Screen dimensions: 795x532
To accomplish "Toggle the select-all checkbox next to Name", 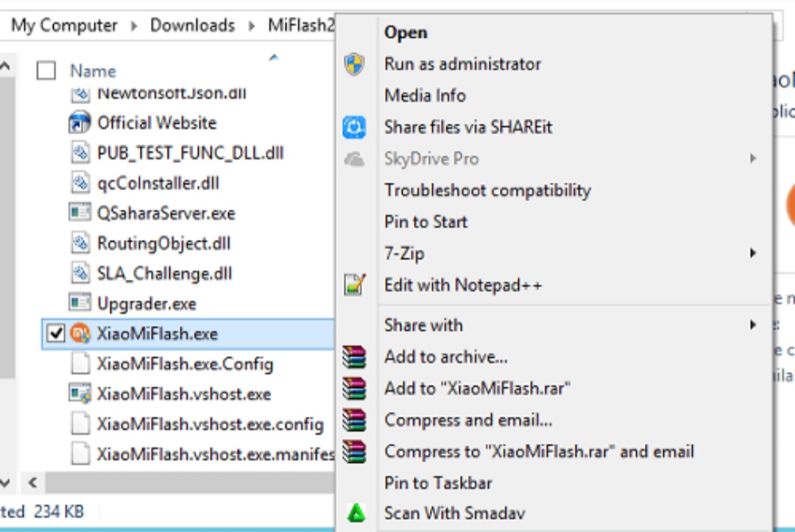I will tap(46, 71).
